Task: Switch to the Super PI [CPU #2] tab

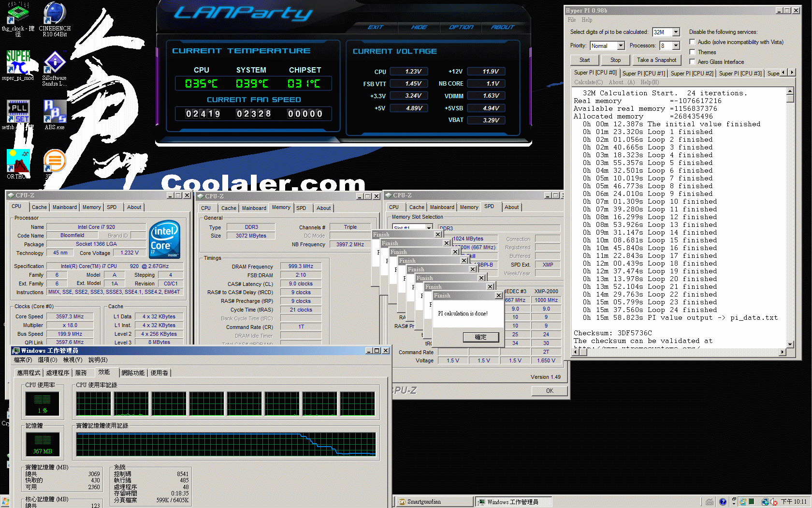Action: click(692, 74)
